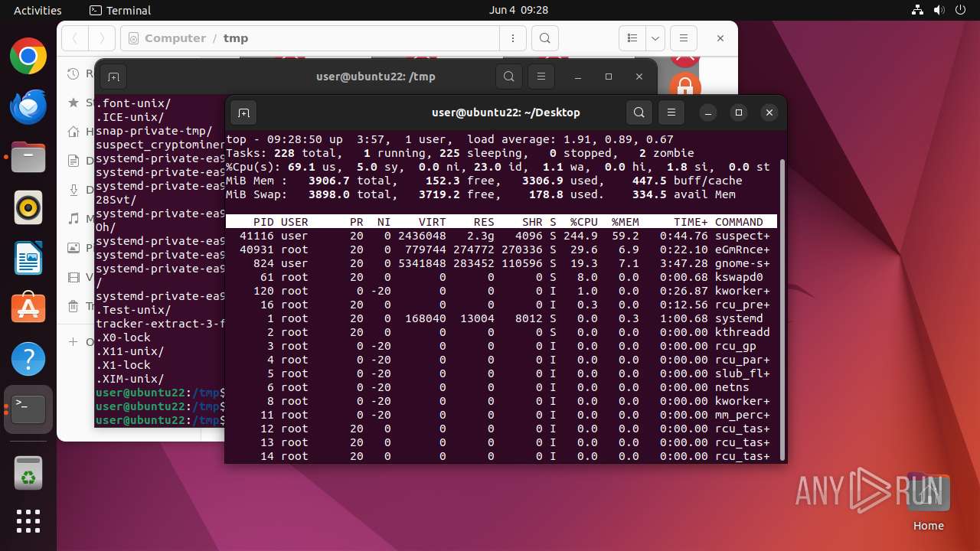Screen dimensions: 980x551
Task: Search in the Files window
Action: 544,38
